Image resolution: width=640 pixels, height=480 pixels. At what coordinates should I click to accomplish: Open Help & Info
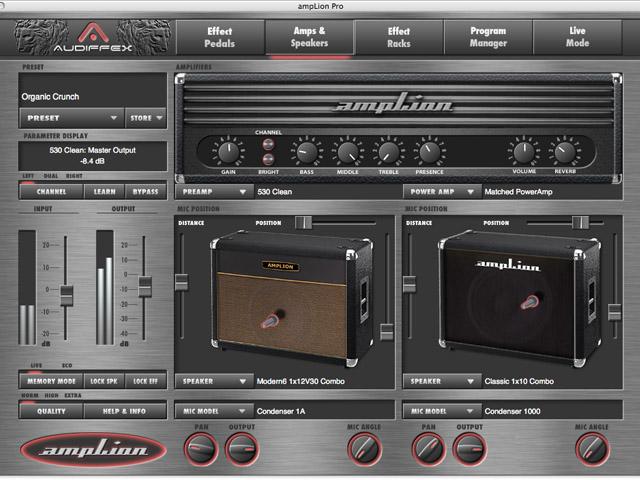[x=124, y=411]
